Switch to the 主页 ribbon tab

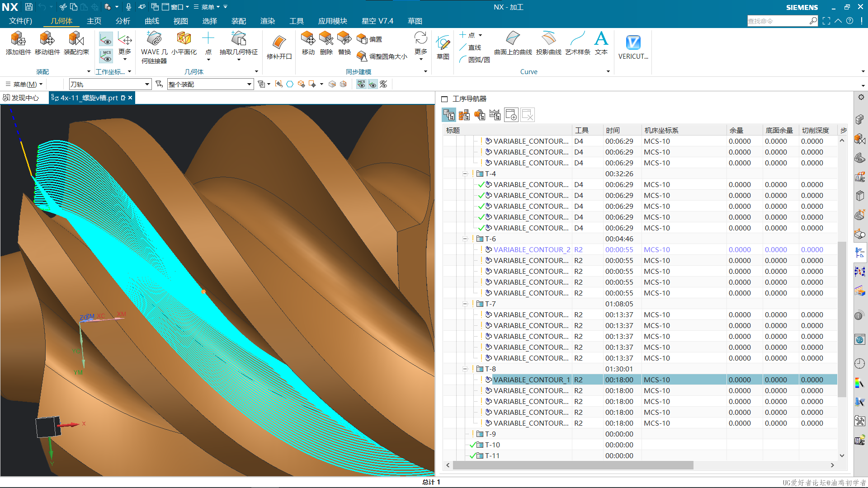(x=94, y=21)
